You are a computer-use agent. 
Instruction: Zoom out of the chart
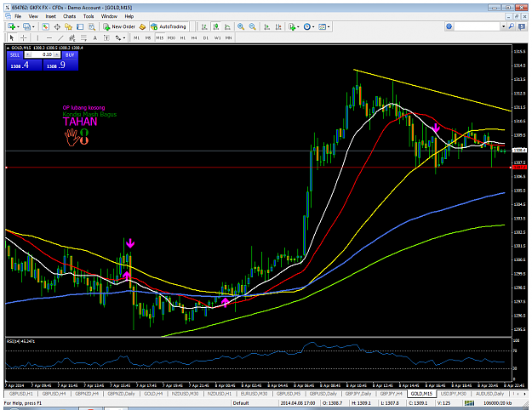point(253,26)
